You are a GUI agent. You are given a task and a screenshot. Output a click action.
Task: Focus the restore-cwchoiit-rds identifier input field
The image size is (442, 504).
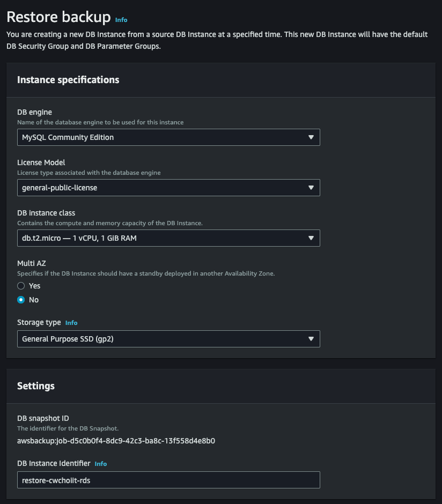click(168, 480)
